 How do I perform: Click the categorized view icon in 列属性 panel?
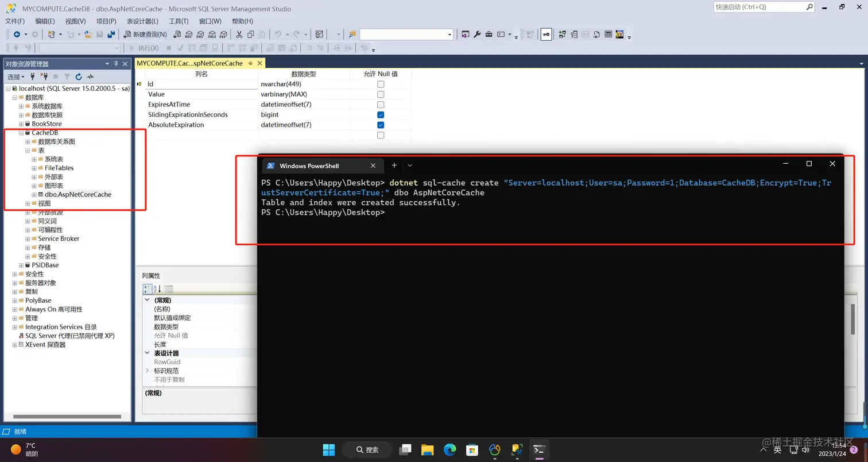coord(148,289)
